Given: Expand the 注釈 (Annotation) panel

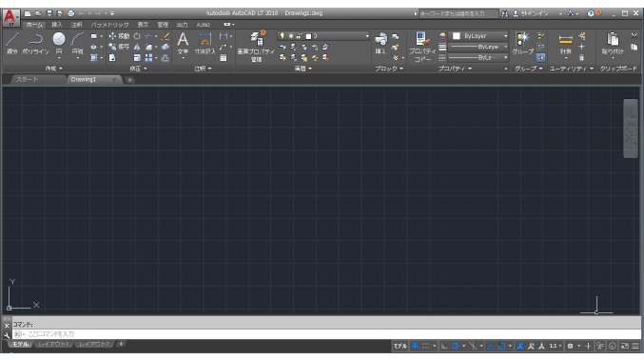Looking at the screenshot, I should tap(203, 69).
